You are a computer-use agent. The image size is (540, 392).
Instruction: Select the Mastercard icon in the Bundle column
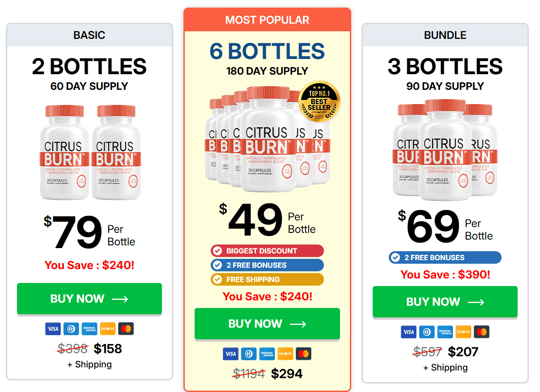click(481, 332)
